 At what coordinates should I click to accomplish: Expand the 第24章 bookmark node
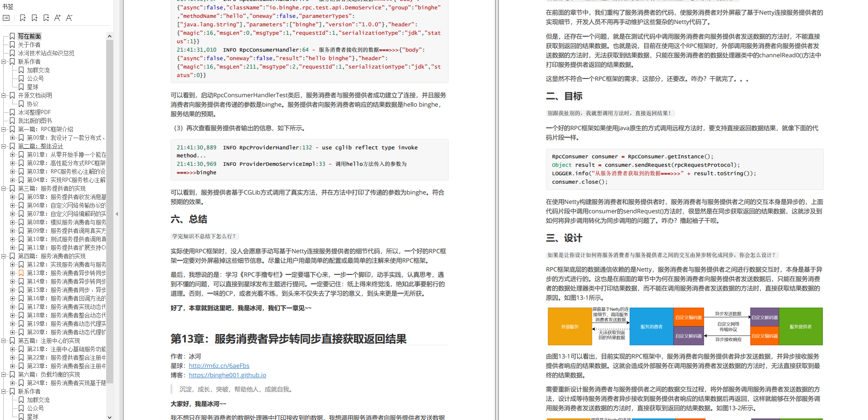coord(13,383)
